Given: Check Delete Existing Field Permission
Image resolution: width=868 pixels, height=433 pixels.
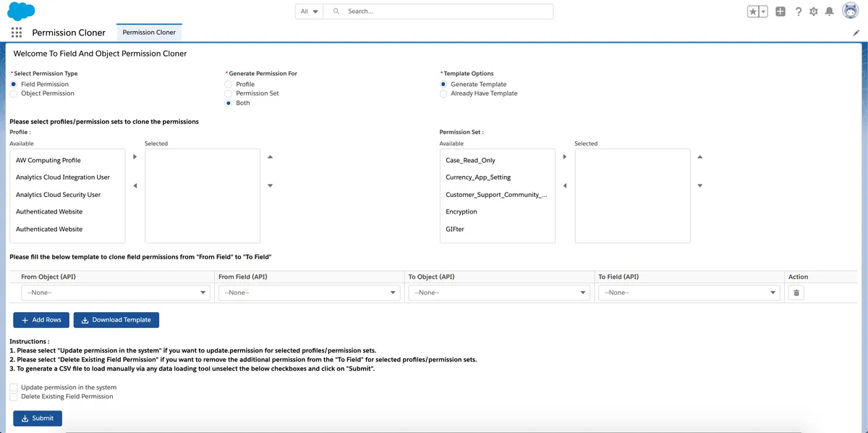Looking at the screenshot, I should pos(14,396).
